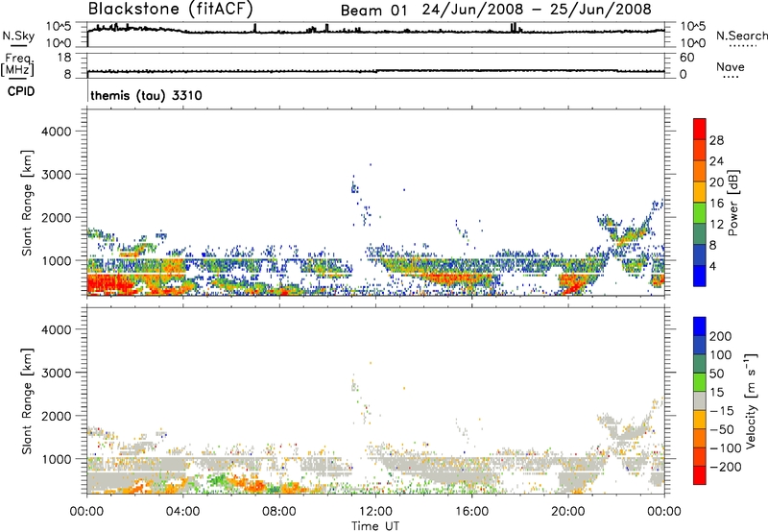Click the 'Time UT' x-axis title

click(375, 526)
